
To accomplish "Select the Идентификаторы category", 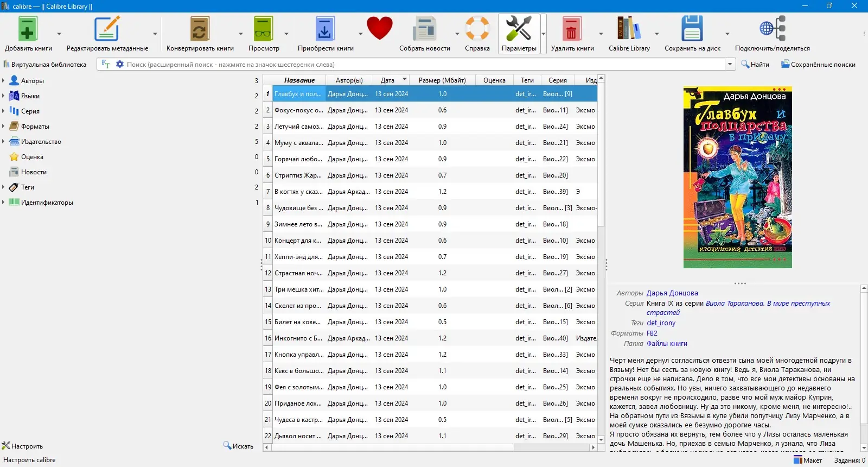I will point(47,203).
